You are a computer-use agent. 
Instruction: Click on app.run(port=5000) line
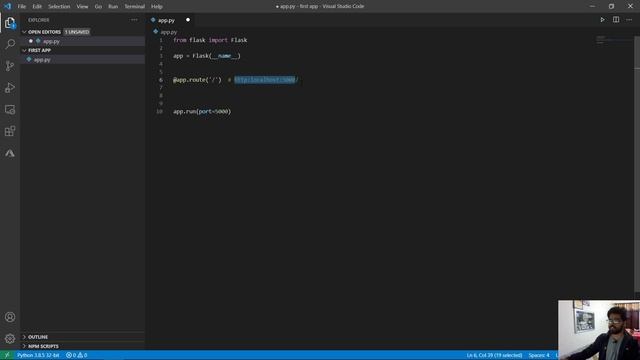pyautogui.click(x=202, y=111)
